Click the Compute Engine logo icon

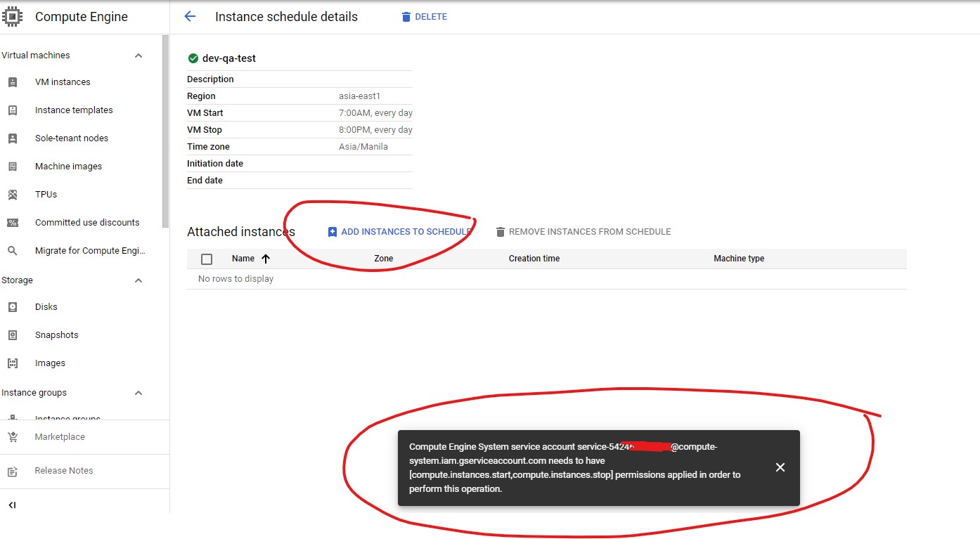(x=12, y=15)
